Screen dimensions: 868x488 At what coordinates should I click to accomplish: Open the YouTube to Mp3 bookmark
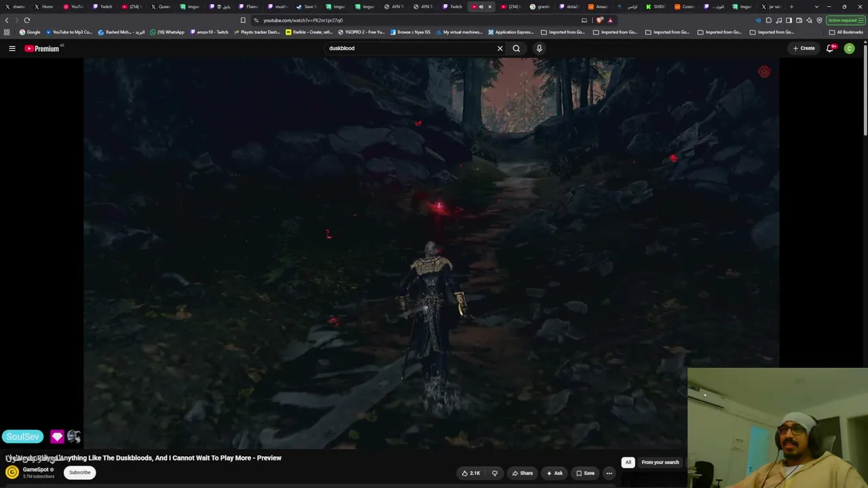coord(69,32)
